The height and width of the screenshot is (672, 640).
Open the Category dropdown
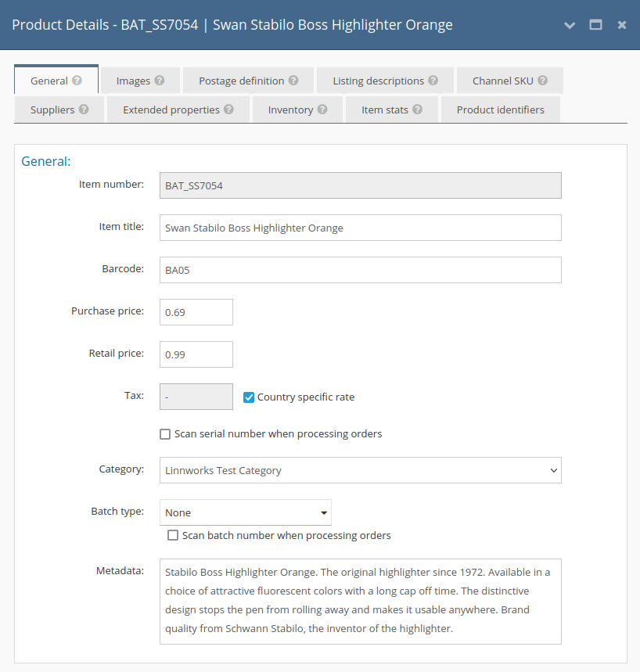360,471
